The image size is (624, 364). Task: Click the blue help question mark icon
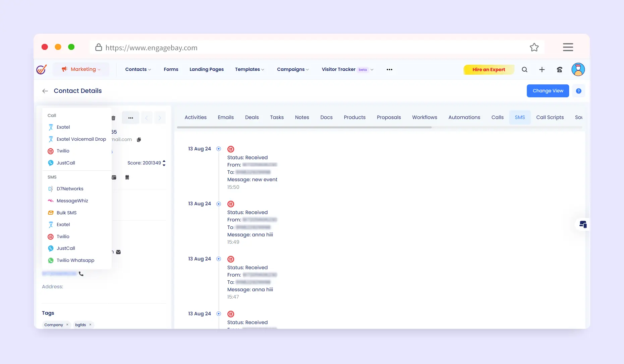coord(578,91)
